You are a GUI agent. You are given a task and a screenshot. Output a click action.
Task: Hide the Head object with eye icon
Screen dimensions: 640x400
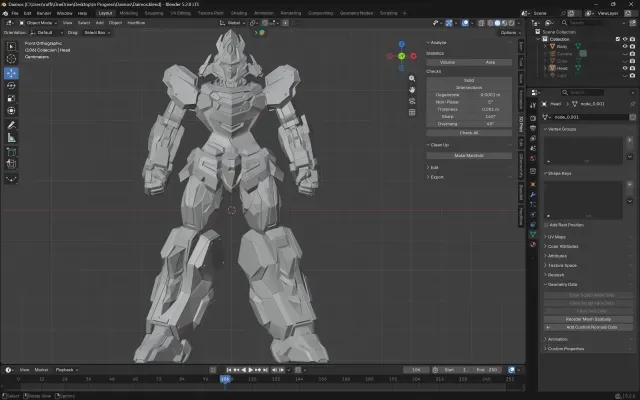click(625, 68)
